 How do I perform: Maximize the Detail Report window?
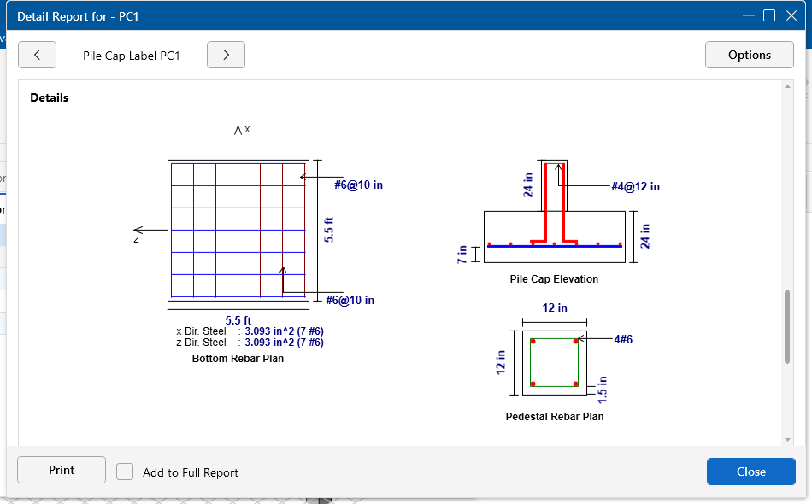tap(769, 15)
